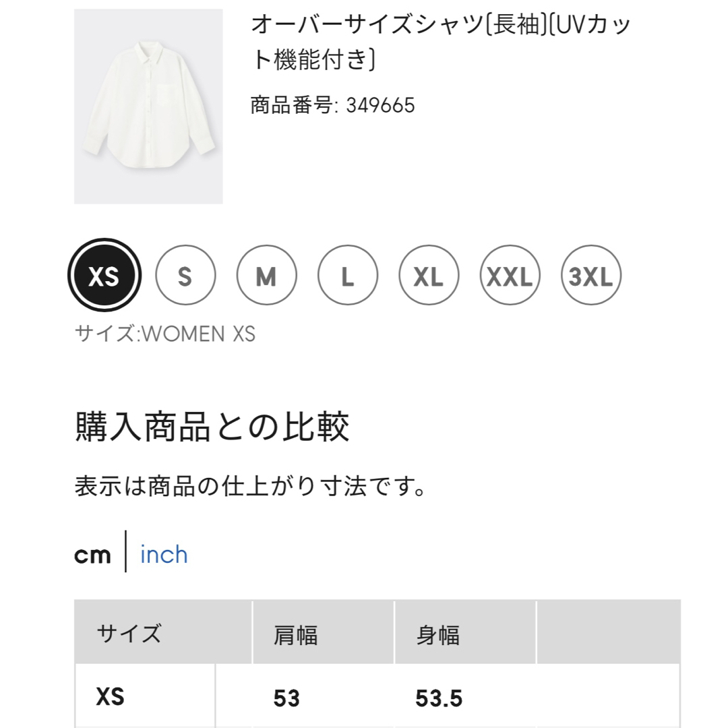Image resolution: width=728 pixels, height=728 pixels.
Task: Pick the L size button
Action: 348,275
